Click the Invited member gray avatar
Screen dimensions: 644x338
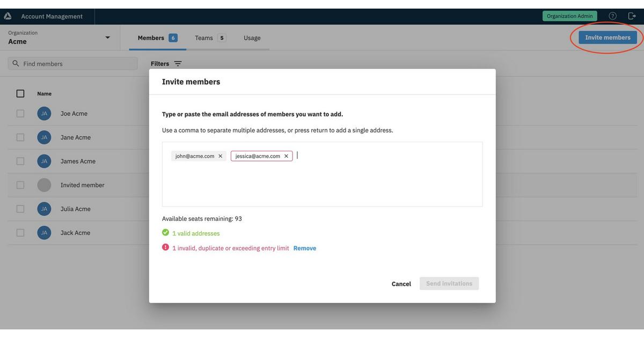(x=44, y=185)
